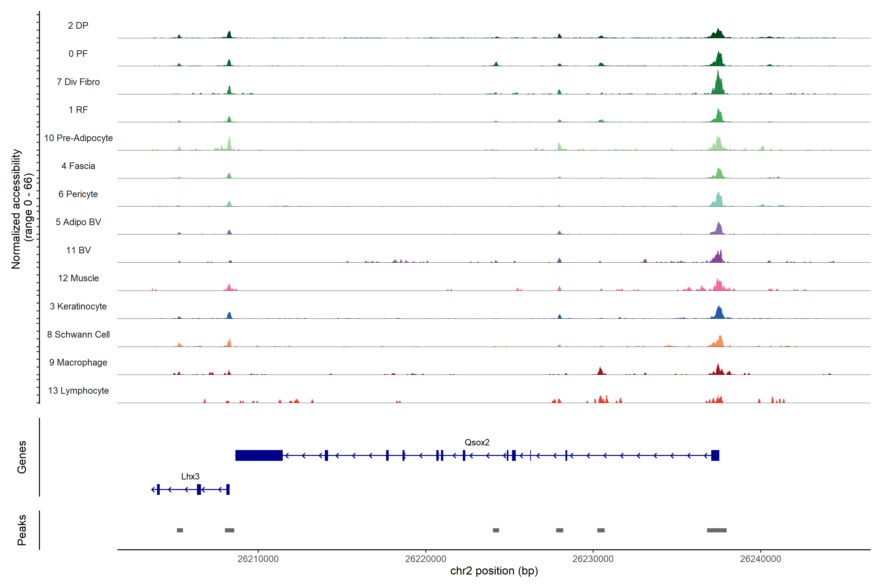The width and height of the screenshot is (882, 588).
Task: Click the tallest 7 Div Fibro accessibility peak
Action: click(x=718, y=84)
